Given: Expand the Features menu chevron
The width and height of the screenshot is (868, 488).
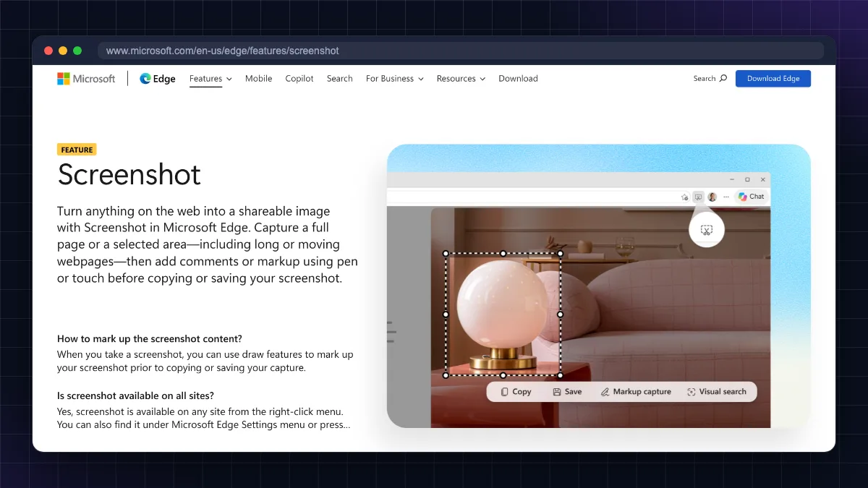Looking at the screenshot, I should [229, 79].
